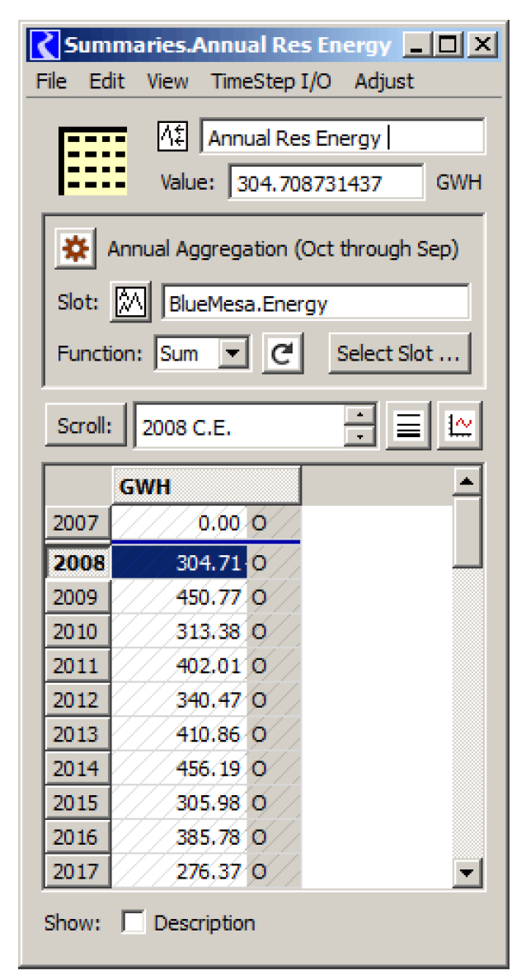Screen dimensions: 526x980
Task: Click the Scroll button
Action: pyautogui.click(x=85, y=426)
